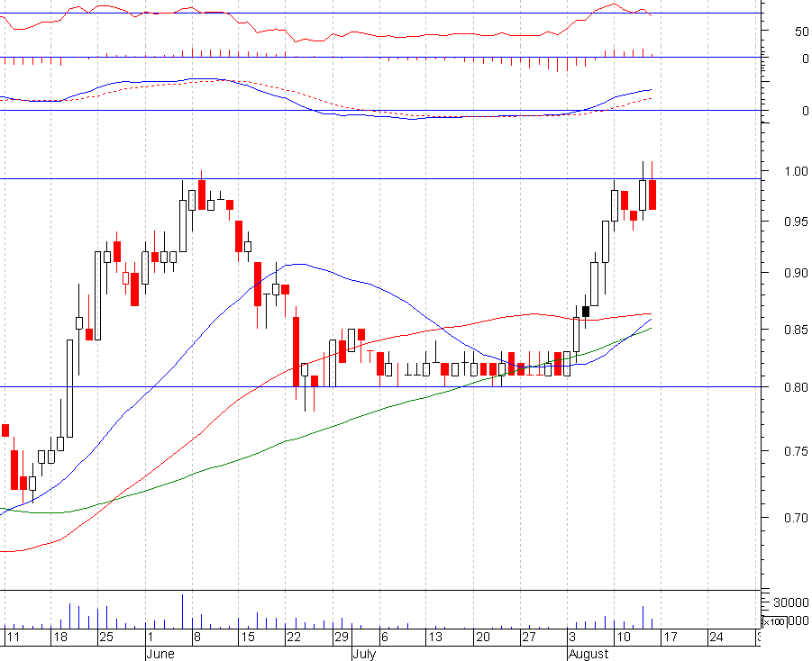Viewport: 812px width, 661px height.
Task: Click the August month label
Action: coord(588,654)
